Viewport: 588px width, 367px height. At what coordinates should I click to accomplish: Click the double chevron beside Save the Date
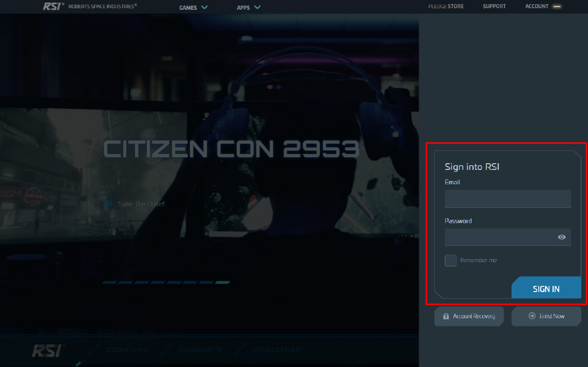coord(108,204)
